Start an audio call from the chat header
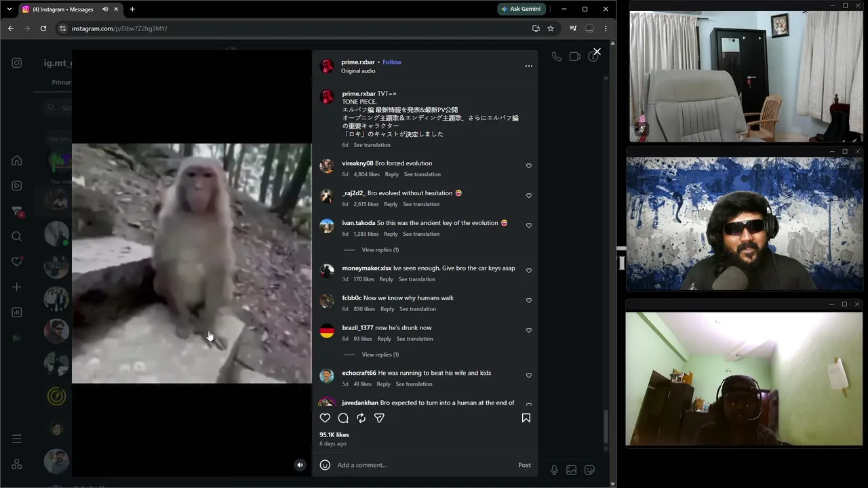 557,57
